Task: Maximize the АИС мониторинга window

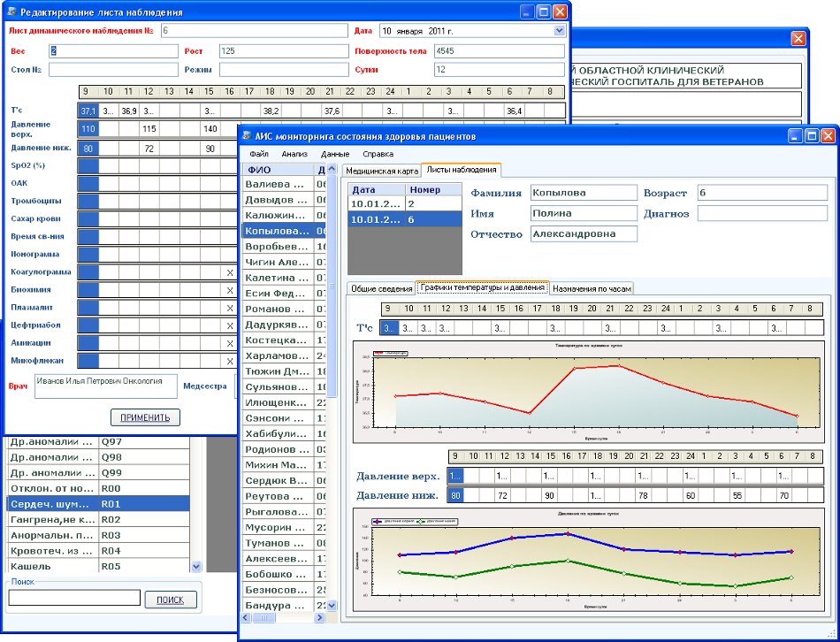Action: point(812,136)
